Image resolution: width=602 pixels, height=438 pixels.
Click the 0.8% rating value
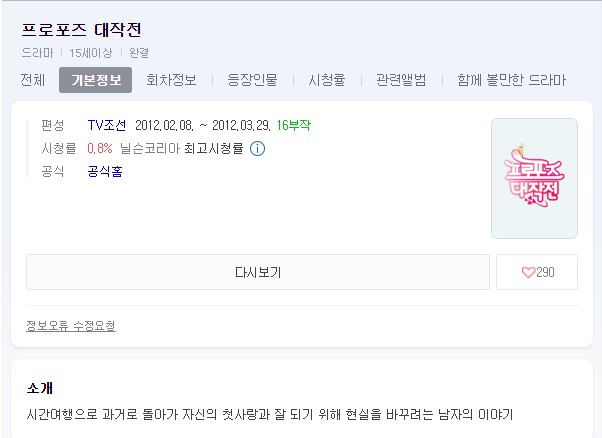100,148
